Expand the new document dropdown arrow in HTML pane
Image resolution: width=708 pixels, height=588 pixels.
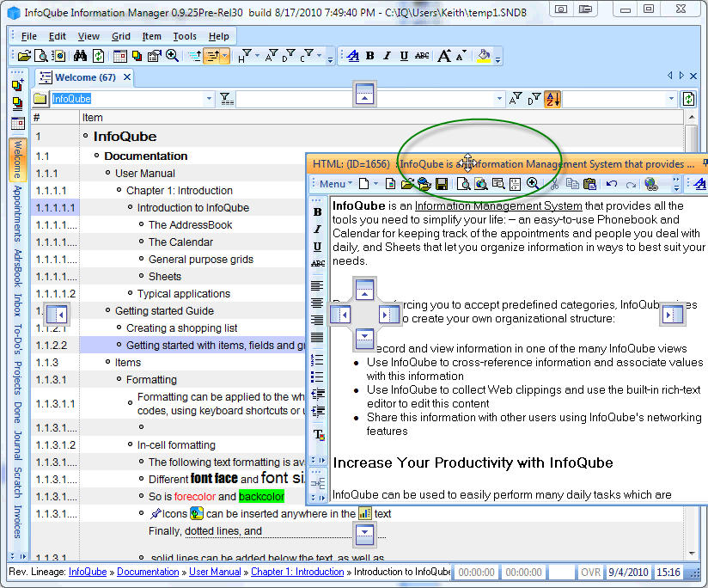click(375, 184)
